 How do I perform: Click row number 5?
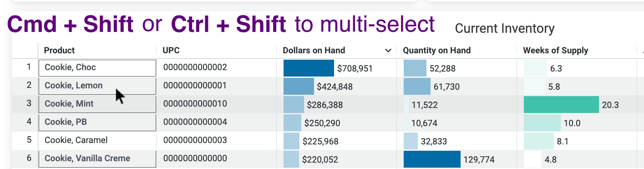[x=29, y=140]
